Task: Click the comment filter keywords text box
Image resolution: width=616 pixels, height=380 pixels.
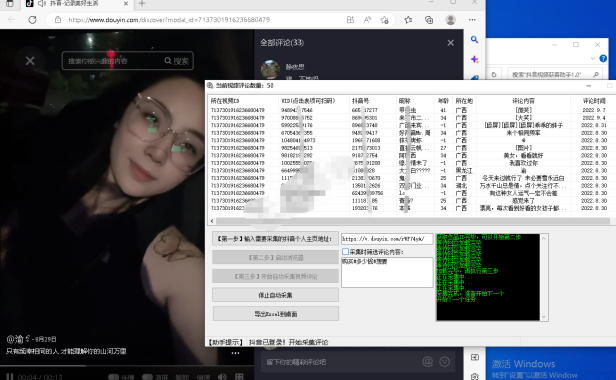Action: [x=387, y=272]
